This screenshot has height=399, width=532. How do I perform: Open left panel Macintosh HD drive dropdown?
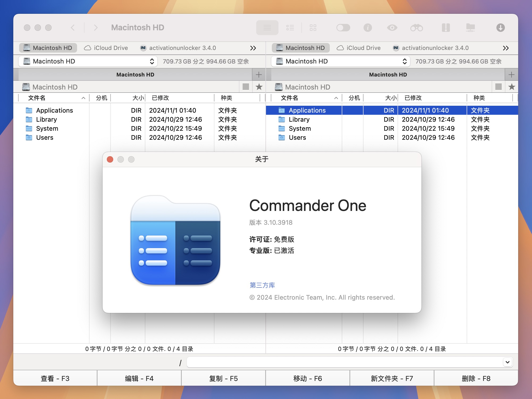pos(88,61)
